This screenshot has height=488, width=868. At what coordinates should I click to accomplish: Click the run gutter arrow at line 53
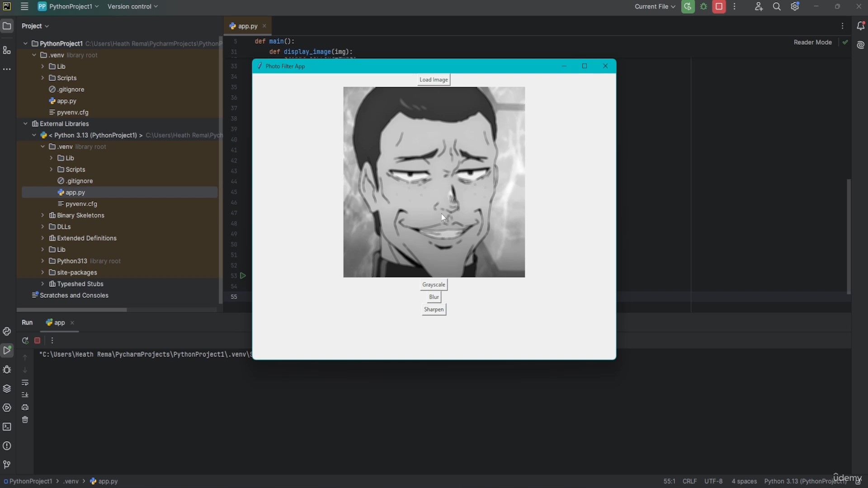click(x=243, y=276)
